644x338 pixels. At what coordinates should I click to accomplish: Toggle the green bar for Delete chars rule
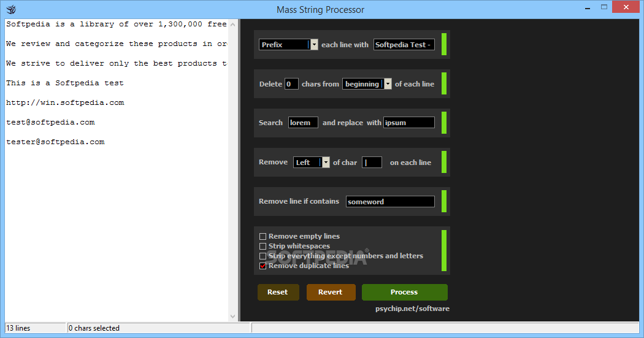(x=444, y=83)
